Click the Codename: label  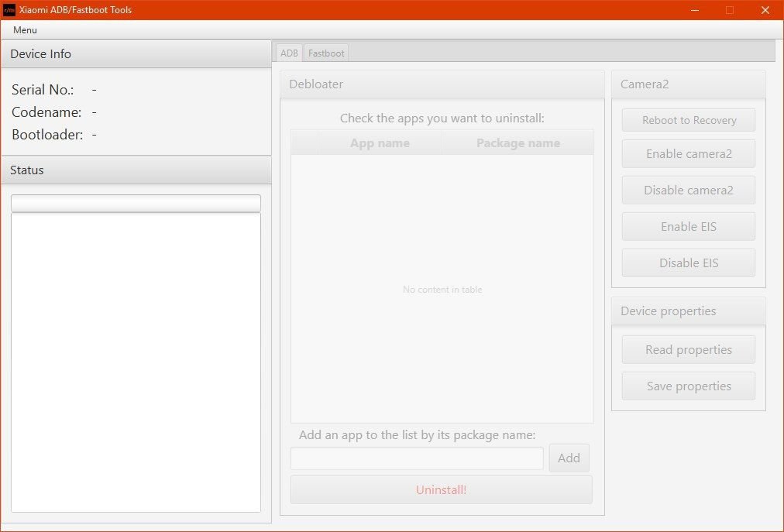tap(46, 112)
